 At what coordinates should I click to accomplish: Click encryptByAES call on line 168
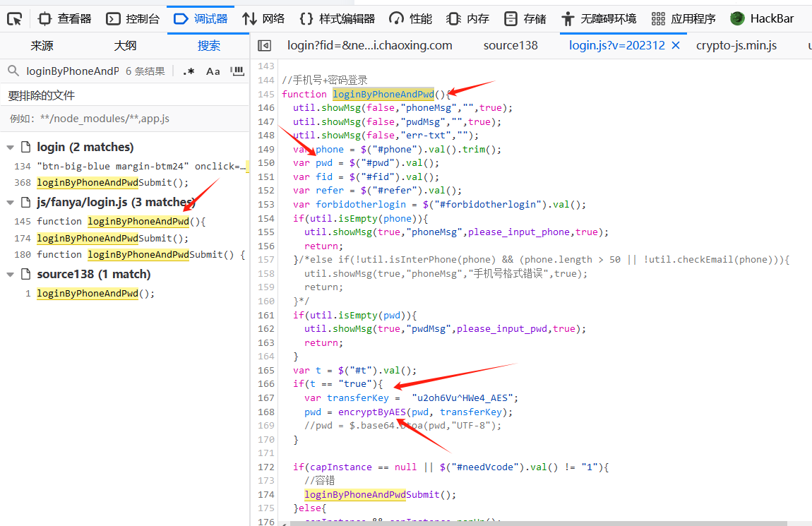click(372, 412)
